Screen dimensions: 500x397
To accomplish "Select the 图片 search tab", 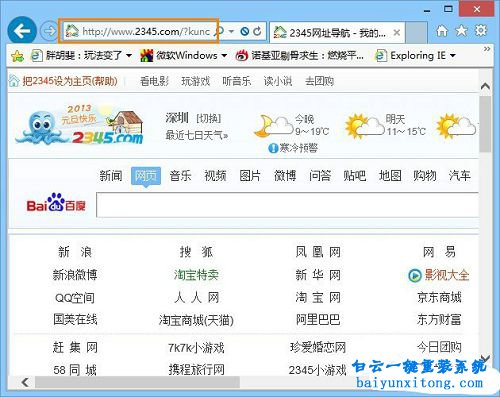I will point(250,176).
